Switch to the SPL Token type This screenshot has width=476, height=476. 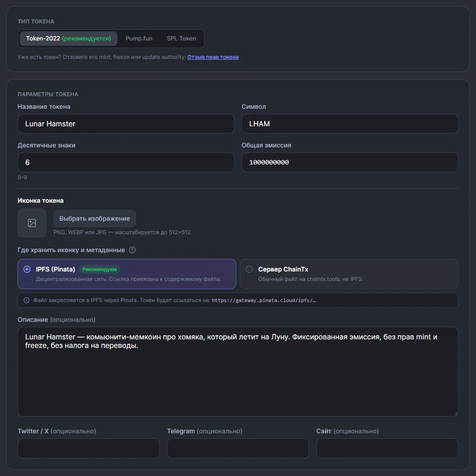[181, 39]
